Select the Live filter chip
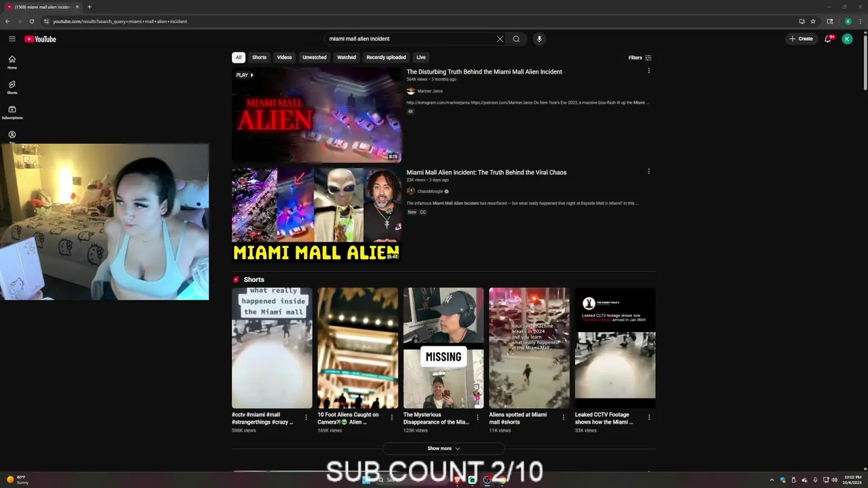The height and width of the screenshot is (488, 868). 421,58
